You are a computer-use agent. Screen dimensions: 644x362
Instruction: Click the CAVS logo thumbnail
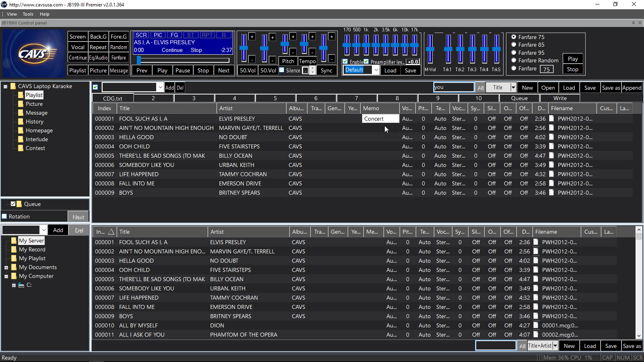(x=34, y=53)
